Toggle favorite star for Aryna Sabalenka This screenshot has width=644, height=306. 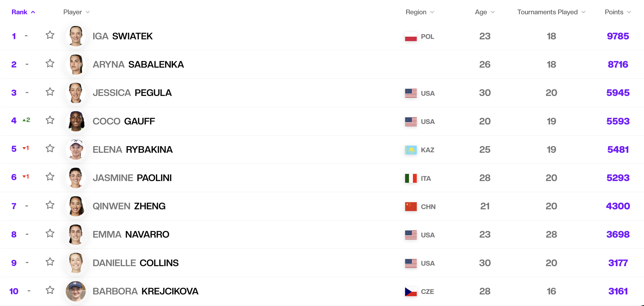[x=50, y=63]
